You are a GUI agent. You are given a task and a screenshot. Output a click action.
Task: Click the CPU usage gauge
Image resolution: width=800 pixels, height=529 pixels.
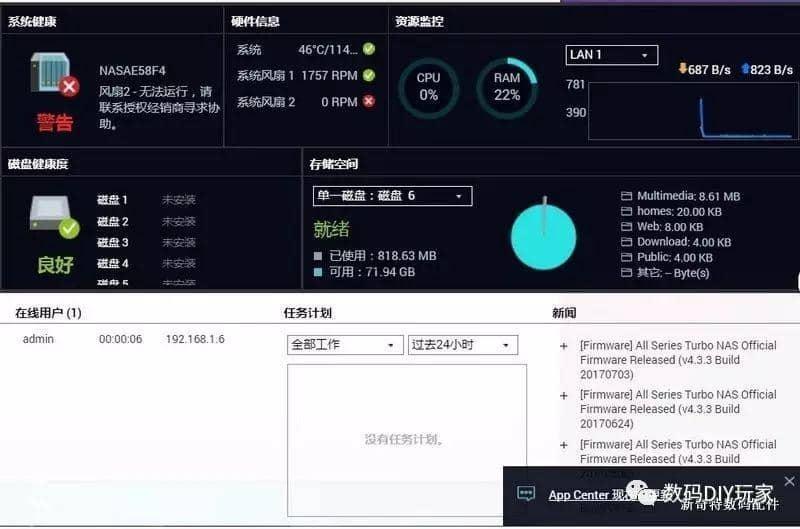coord(428,86)
